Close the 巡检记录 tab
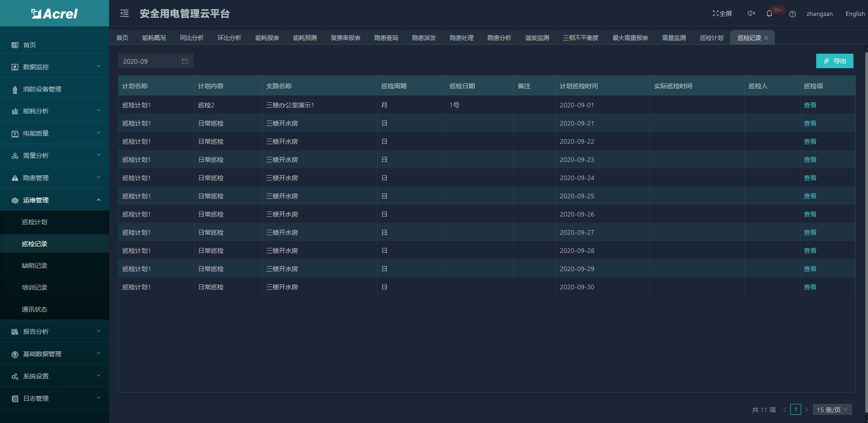This screenshot has height=423, width=868. (766, 38)
